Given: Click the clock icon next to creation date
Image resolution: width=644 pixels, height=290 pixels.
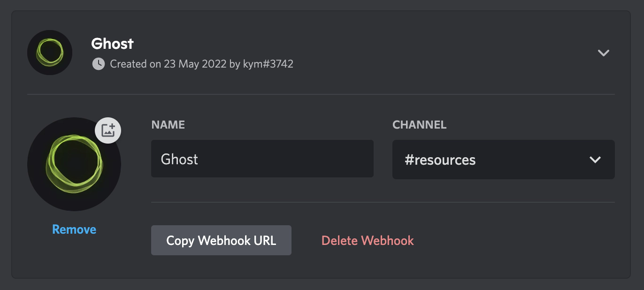Looking at the screenshot, I should click(98, 64).
